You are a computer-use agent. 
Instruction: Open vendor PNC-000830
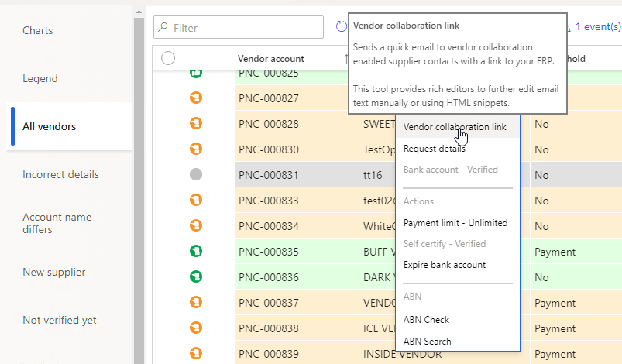pyautogui.click(x=269, y=149)
